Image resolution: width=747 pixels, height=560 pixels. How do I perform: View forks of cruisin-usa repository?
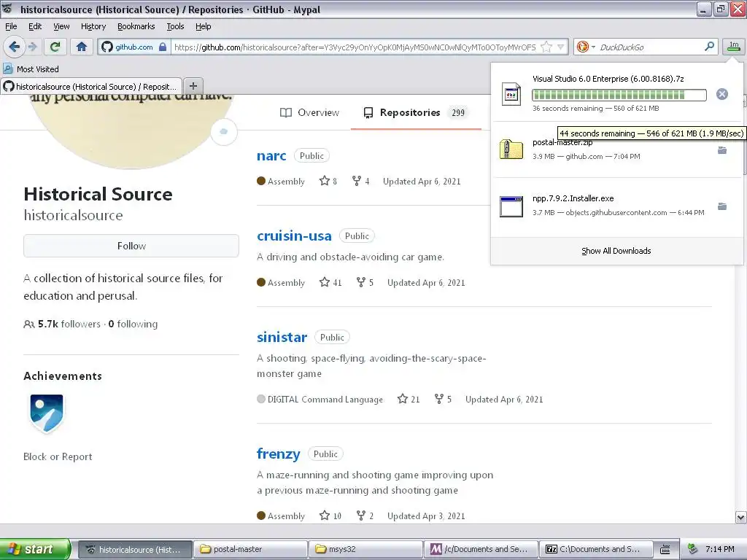pyautogui.click(x=365, y=282)
